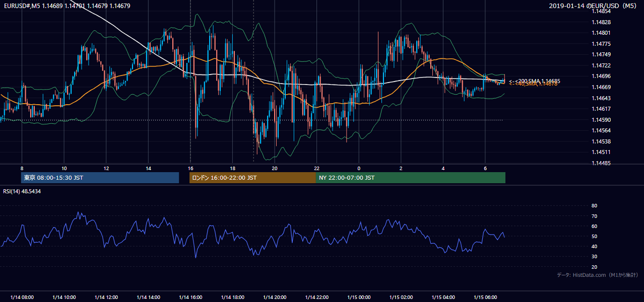
Task: Click the RSI(14) 48.5434 indicator label
Action: [22, 191]
